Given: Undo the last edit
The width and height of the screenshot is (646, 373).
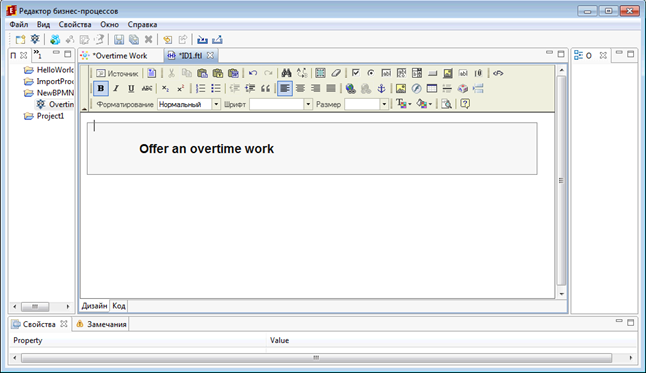Looking at the screenshot, I should tap(253, 73).
